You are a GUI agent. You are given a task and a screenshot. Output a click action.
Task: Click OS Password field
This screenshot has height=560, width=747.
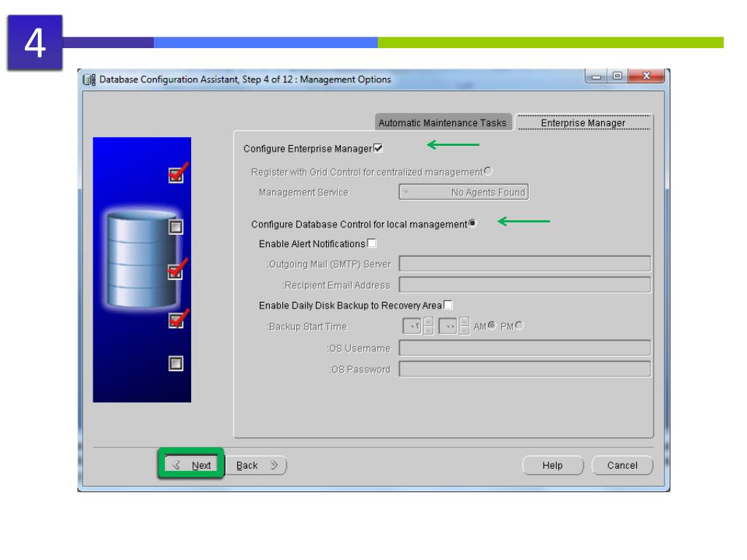525,369
